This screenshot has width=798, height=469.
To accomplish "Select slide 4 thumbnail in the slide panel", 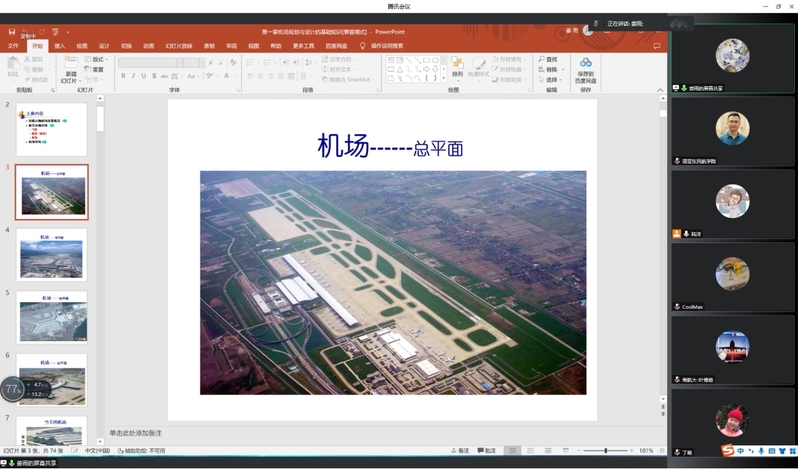I will tap(51, 255).
